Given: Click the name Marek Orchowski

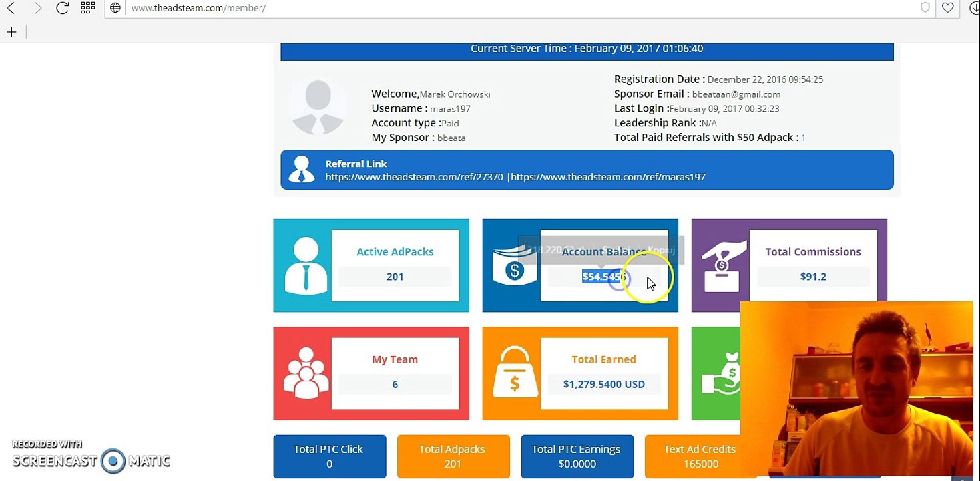Looking at the screenshot, I should coord(455,94).
